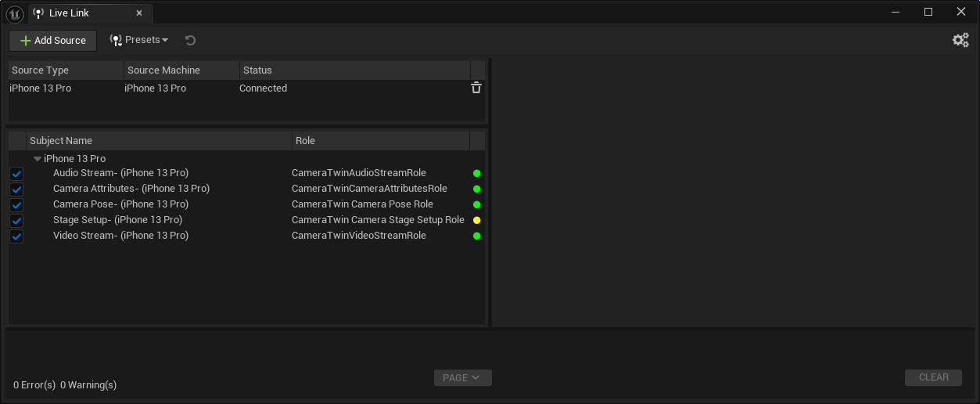Delete the iPhone 13 Pro source with trash icon
Viewport: 980px width, 404px height.
[476, 88]
